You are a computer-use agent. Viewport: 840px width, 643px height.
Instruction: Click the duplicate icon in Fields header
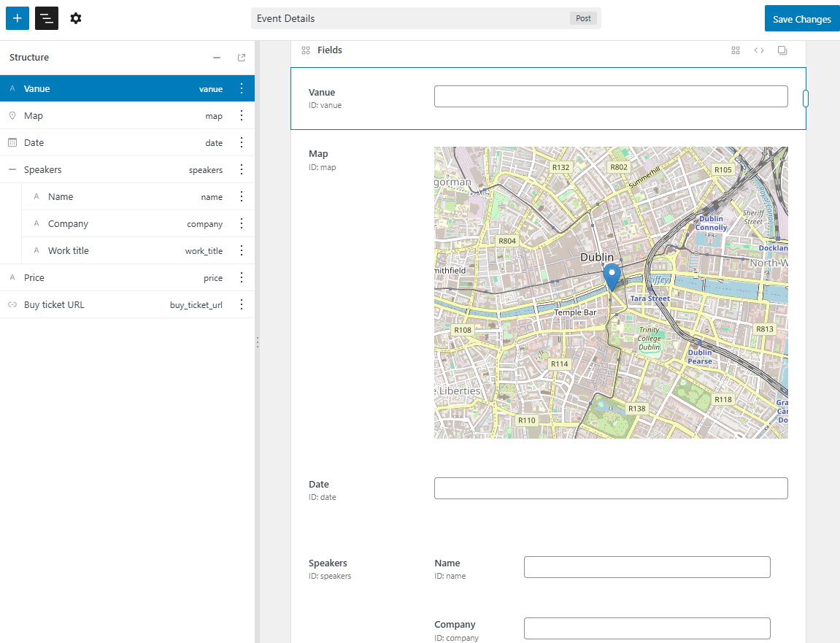[782, 50]
